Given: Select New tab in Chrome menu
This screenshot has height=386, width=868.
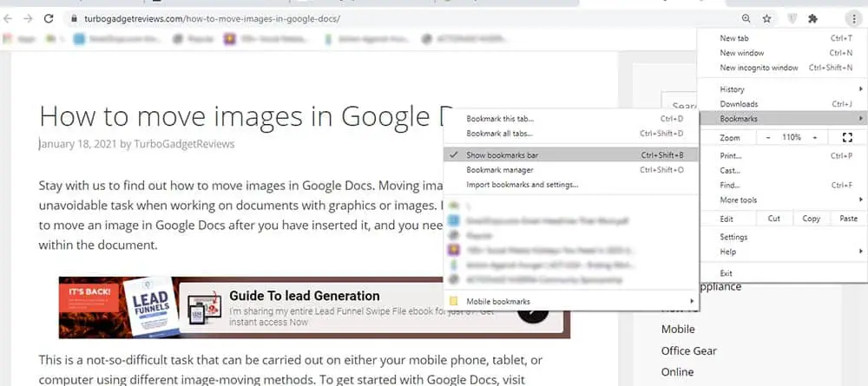Looking at the screenshot, I should point(782,38).
